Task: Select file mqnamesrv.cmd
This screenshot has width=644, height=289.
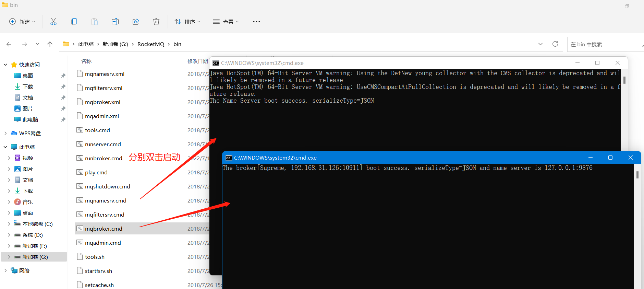Action: click(106, 200)
